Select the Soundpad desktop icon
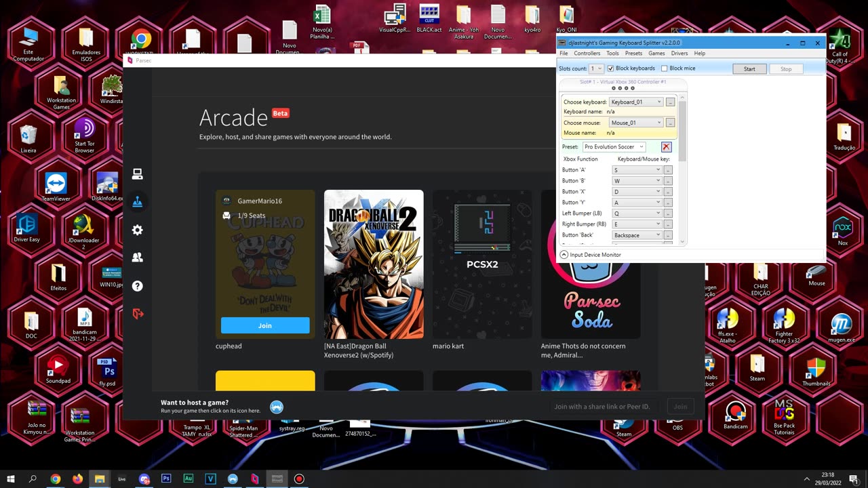This screenshot has width=868, height=488. coord(58,371)
